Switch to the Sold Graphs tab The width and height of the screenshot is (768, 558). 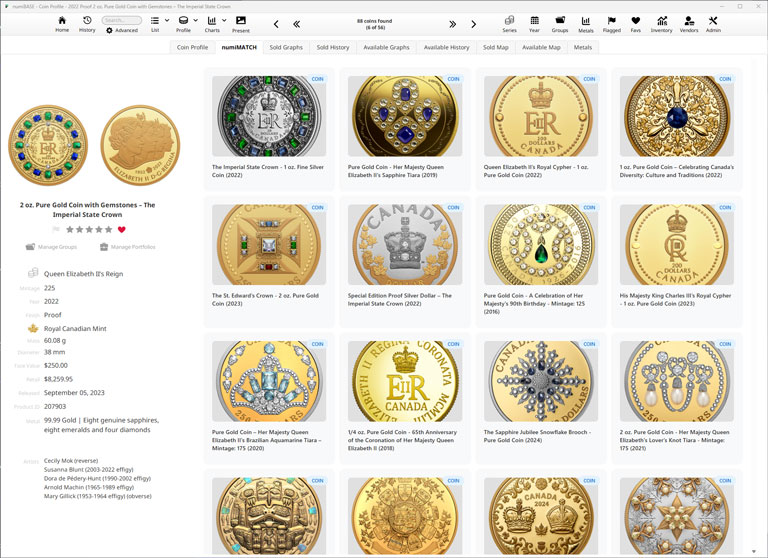(286, 48)
